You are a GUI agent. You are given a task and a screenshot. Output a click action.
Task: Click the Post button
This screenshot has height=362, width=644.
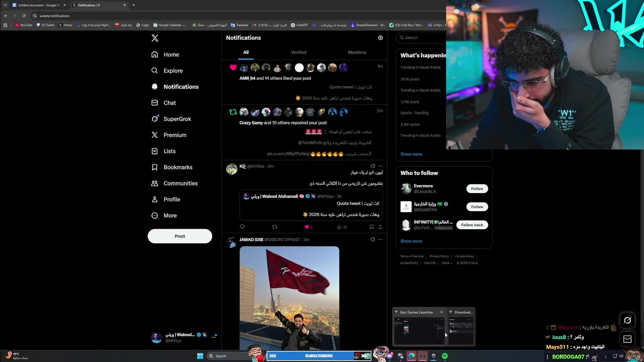(180, 236)
